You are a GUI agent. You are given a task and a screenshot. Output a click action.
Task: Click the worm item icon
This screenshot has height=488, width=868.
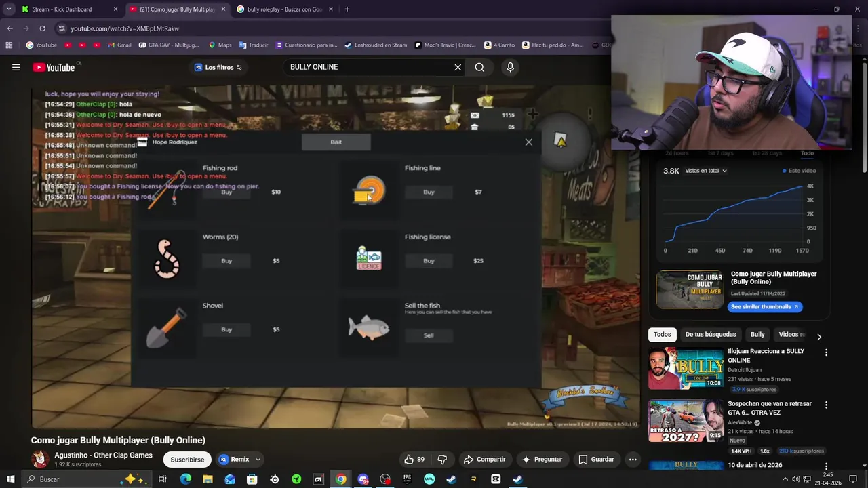(167, 259)
